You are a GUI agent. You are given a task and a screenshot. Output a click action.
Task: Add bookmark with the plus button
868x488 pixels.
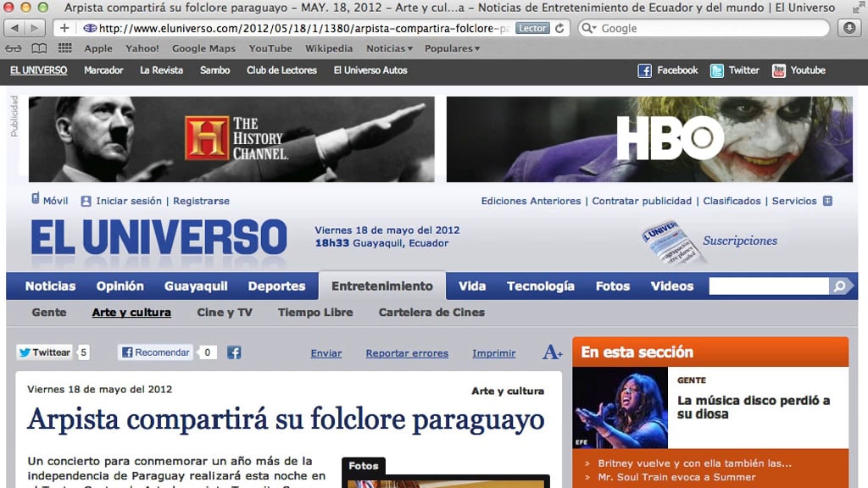pyautogui.click(x=64, y=28)
